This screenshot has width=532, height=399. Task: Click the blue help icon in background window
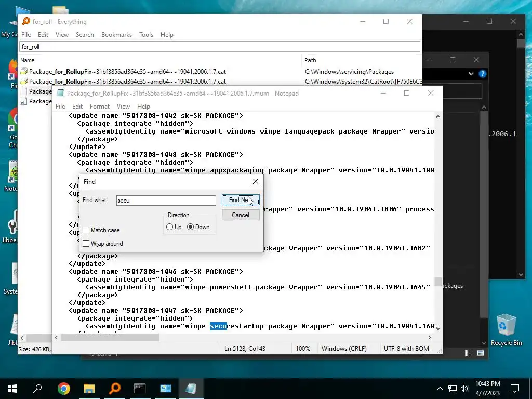pyautogui.click(x=482, y=74)
